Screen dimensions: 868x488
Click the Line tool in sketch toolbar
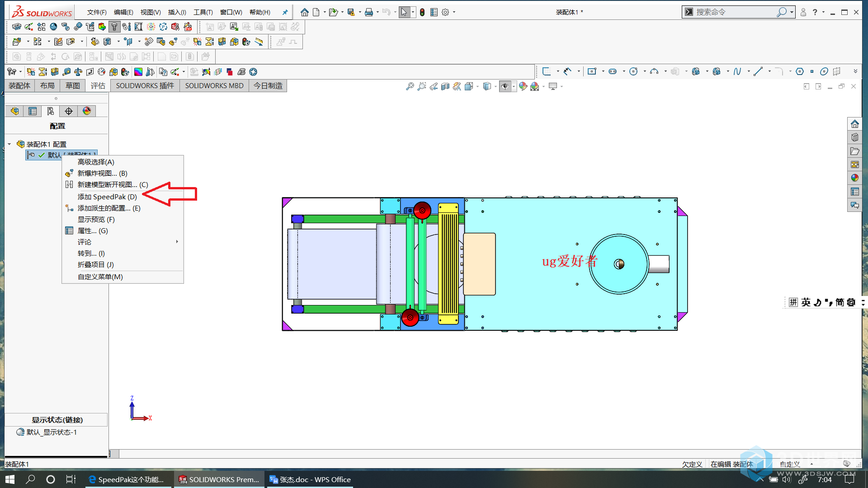click(758, 71)
